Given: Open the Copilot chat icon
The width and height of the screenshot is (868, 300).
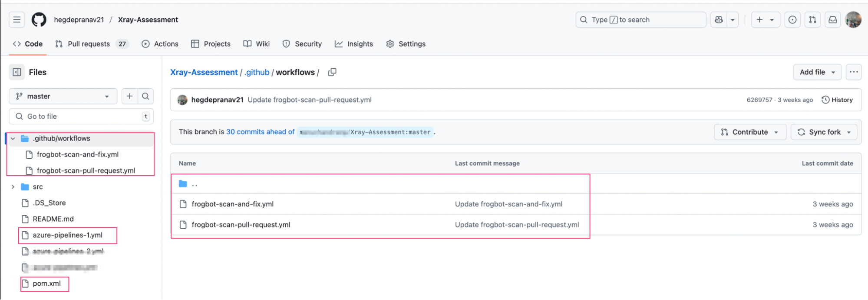Looking at the screenshot, I should tap(719, 20).
